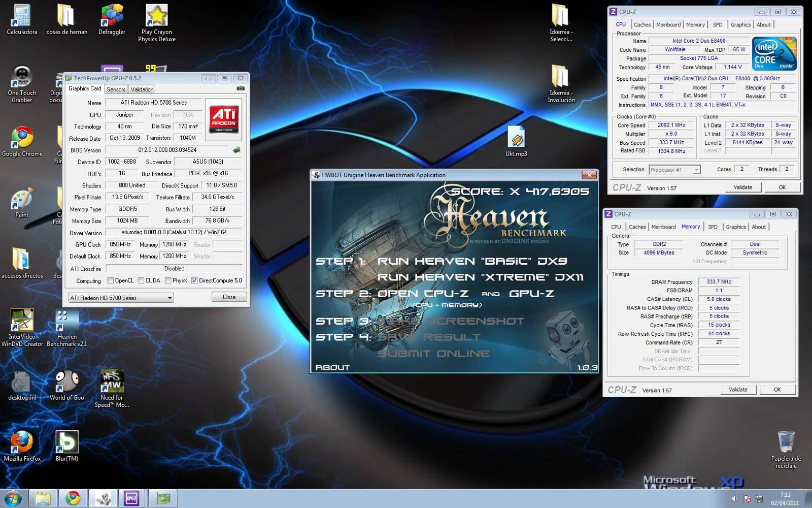Open the accesos directos folder
The height and width of the screenshot is (508, 812).
(22, 264)
